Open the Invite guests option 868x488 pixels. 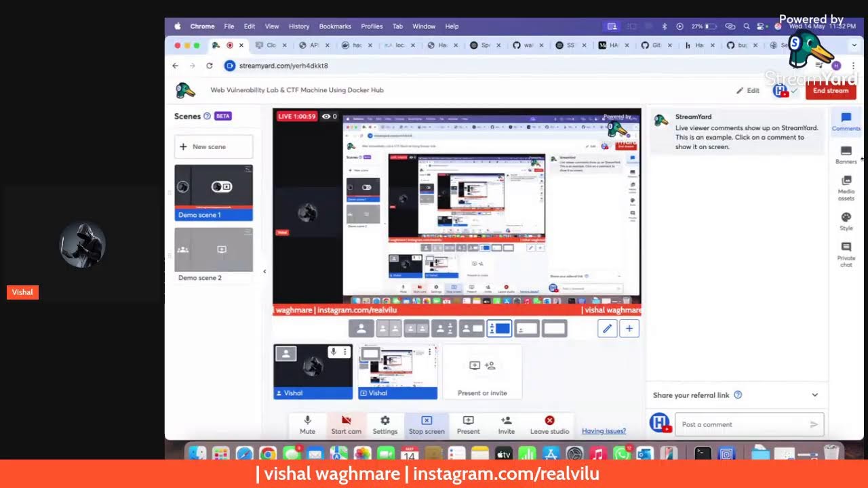[x=506, y=425]
